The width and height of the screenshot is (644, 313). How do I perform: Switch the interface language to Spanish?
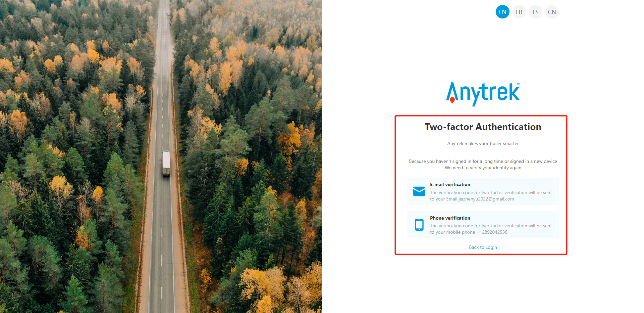[x=535, y=12]
